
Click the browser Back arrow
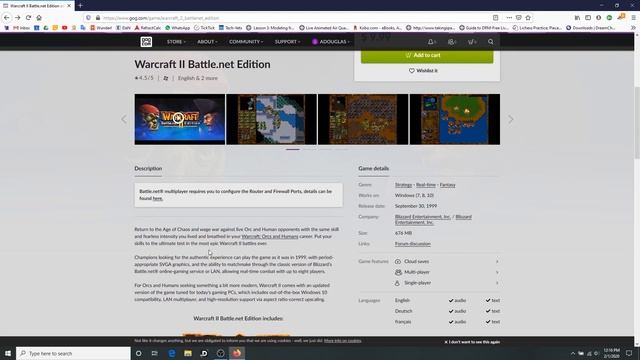click(7, 18)
